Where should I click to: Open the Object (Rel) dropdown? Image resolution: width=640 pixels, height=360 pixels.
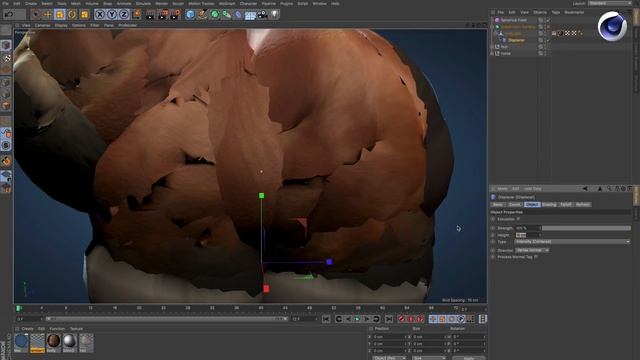coord(388,358)
